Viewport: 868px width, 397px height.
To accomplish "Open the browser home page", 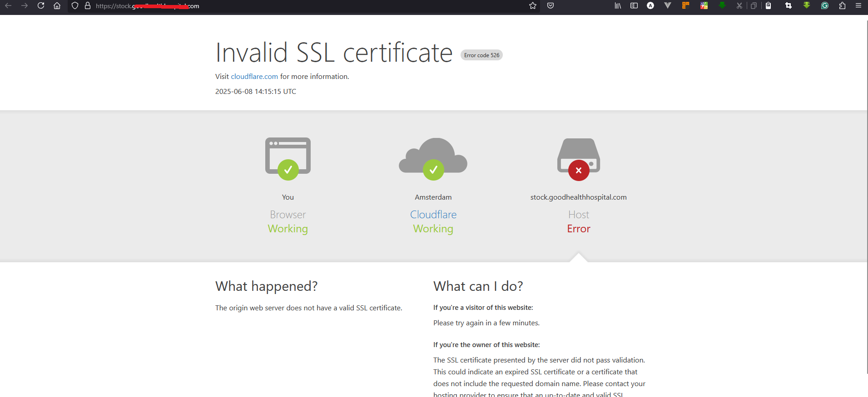I will pyautogui.click(x=57, y=6).
